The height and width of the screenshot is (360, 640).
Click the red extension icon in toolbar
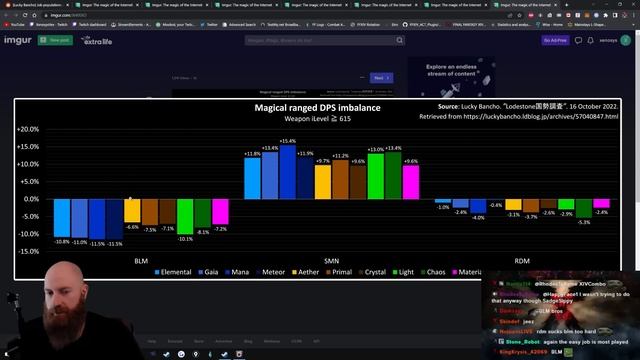(x=531, y=15)
